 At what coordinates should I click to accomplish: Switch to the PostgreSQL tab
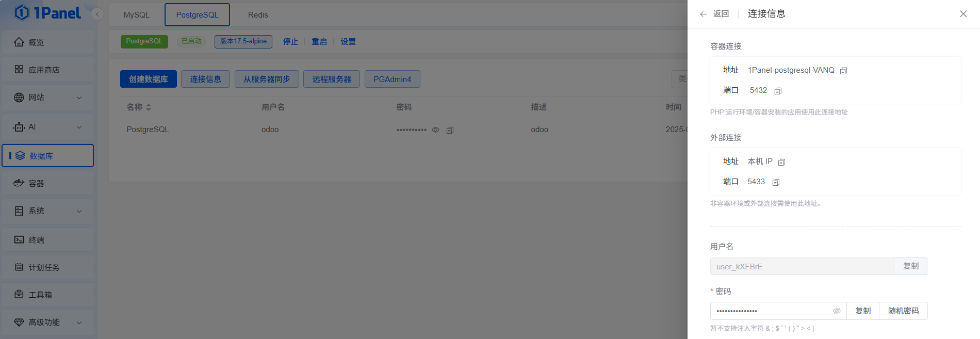coord(197,15)
